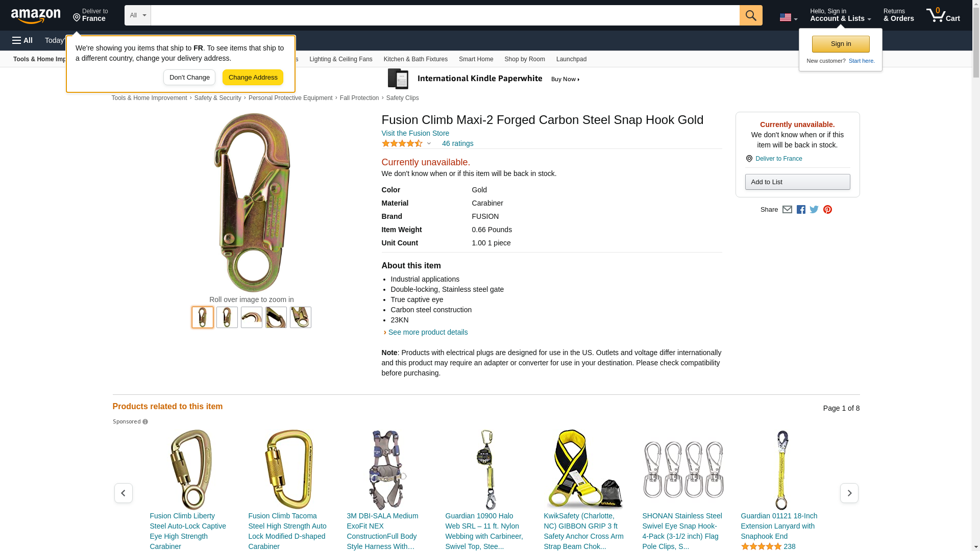Go to previous related products page
Screen dimensions: 980x551
[x=123, y=493]
